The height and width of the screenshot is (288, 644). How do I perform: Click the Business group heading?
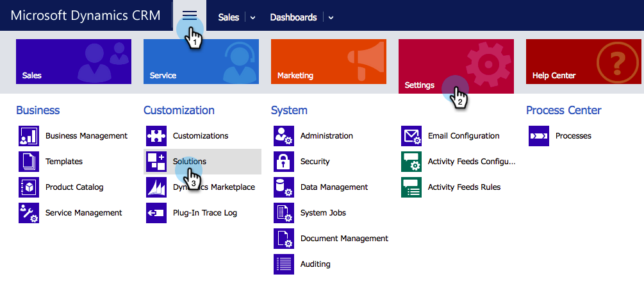tap(38, 110)
